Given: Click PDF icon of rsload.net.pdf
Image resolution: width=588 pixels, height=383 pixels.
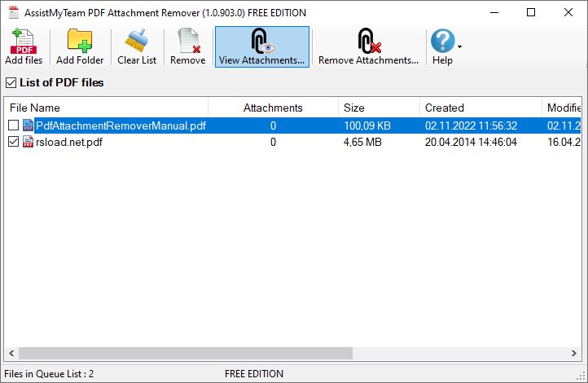Looking at the screenshot, I should (x=28, y=142).
